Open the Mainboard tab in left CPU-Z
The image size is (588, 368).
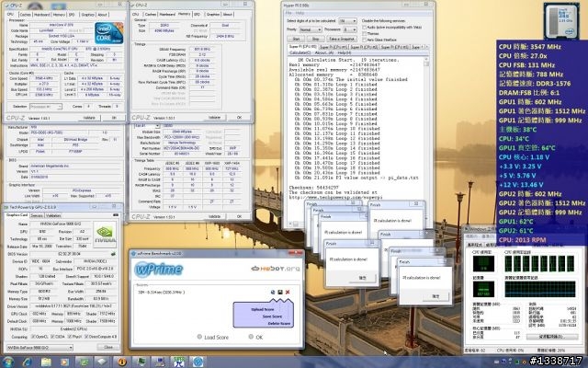[42, 15]
